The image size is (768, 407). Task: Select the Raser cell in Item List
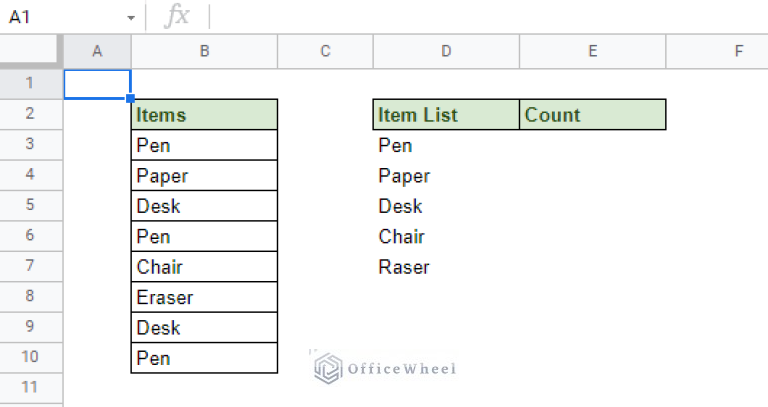(446, 267)
